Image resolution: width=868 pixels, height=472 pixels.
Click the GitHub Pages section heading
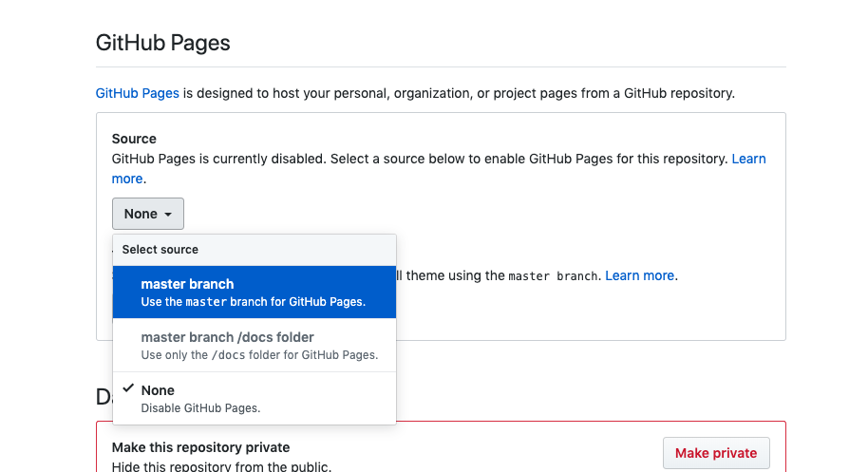162,43
